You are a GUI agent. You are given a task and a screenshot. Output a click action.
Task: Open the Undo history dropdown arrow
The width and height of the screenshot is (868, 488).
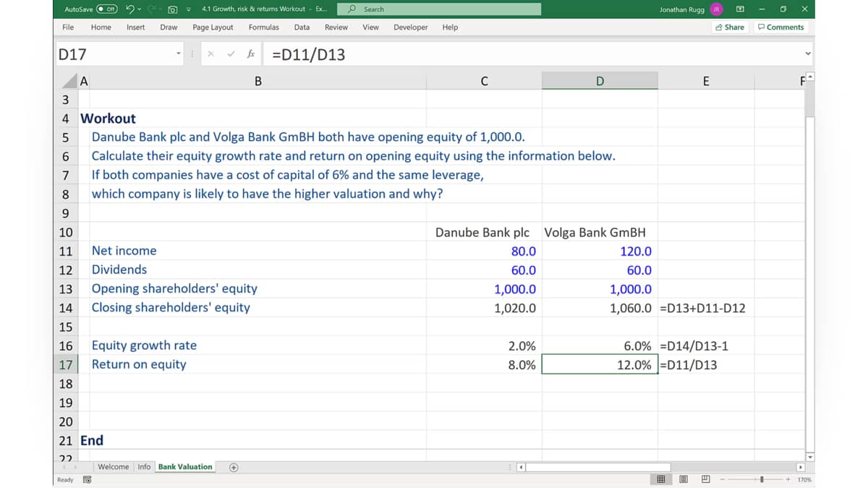139,9
